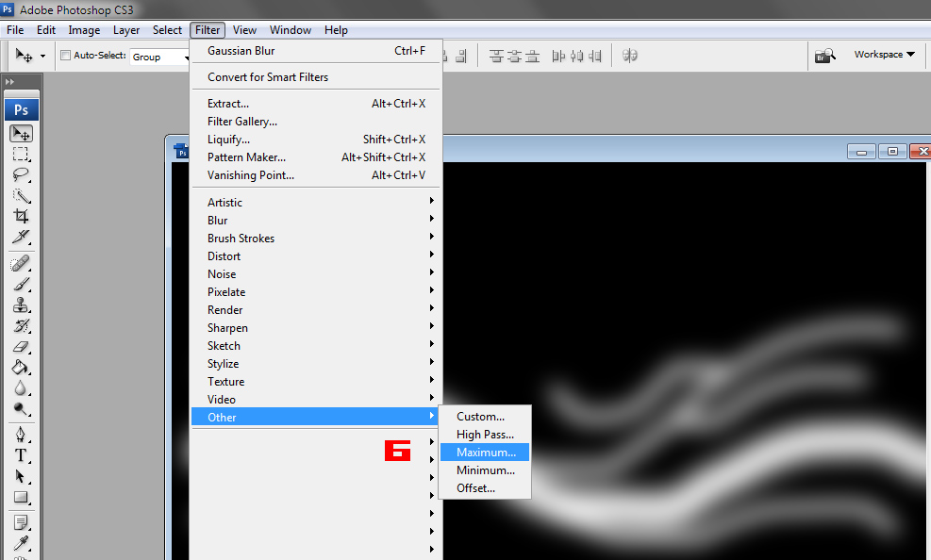Image resolution: width=931 pixels, height=560 pixels.
Task: Click Distribute left edges icon
Action: point(558,56)
